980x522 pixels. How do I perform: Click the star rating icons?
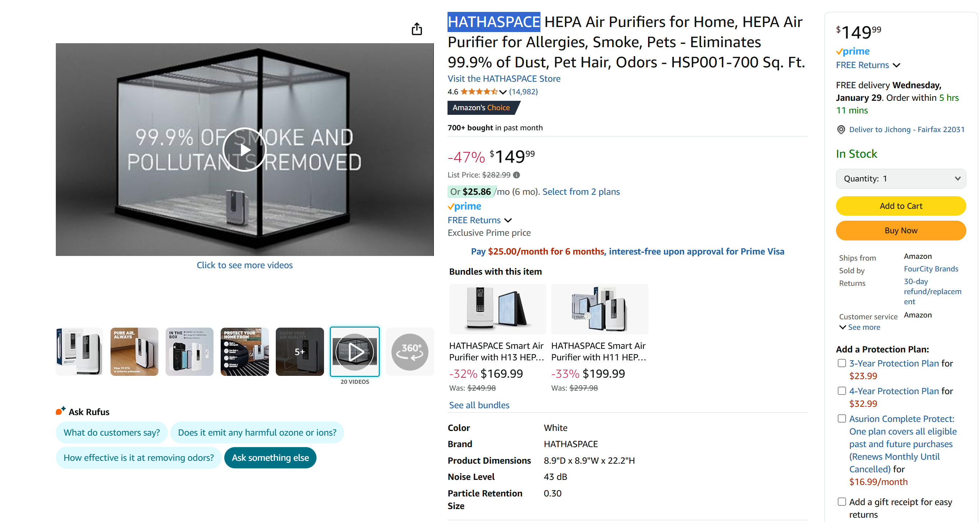pyautogui.click(x=478, y=92)
